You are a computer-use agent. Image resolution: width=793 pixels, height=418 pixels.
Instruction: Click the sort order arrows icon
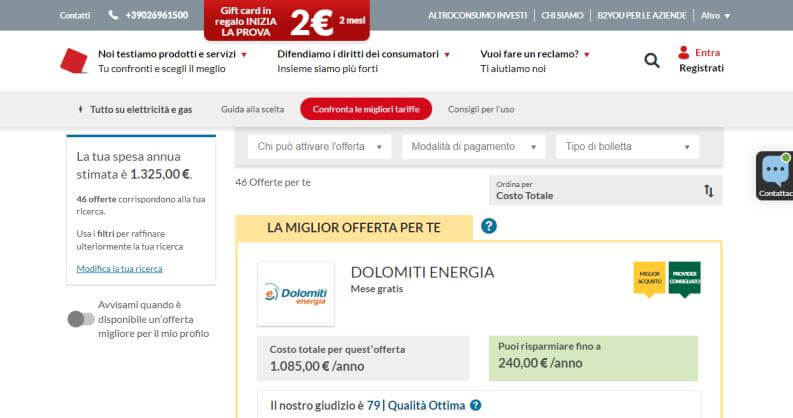[709, 191]
